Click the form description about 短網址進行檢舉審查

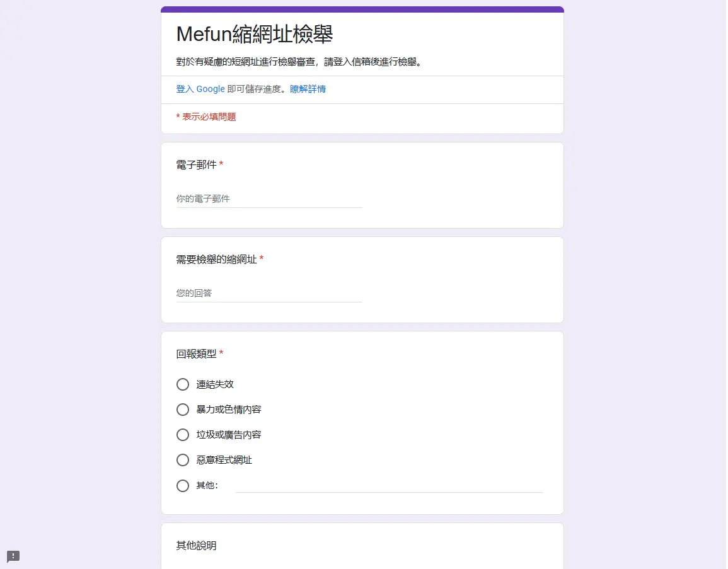point(299,62)
